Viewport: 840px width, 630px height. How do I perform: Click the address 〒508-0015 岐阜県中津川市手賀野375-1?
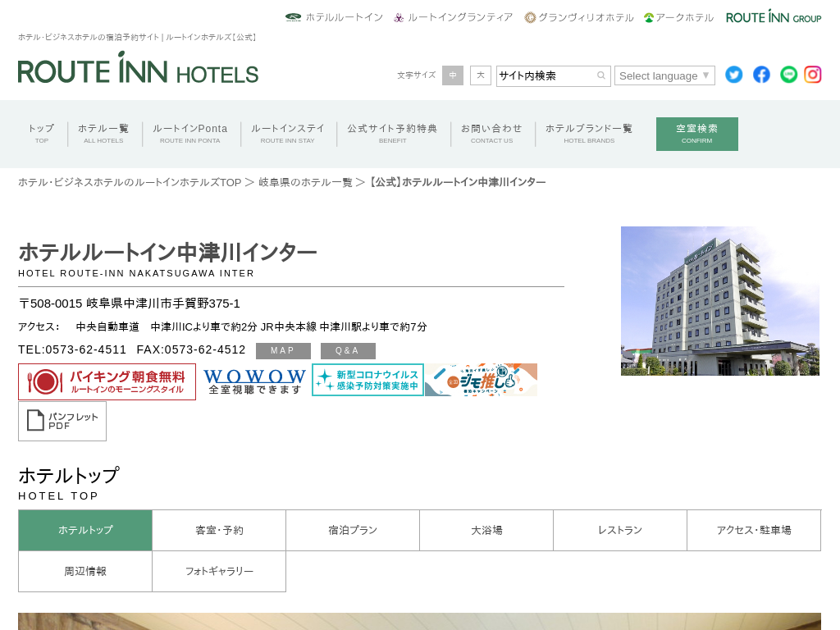coord(129,304)
